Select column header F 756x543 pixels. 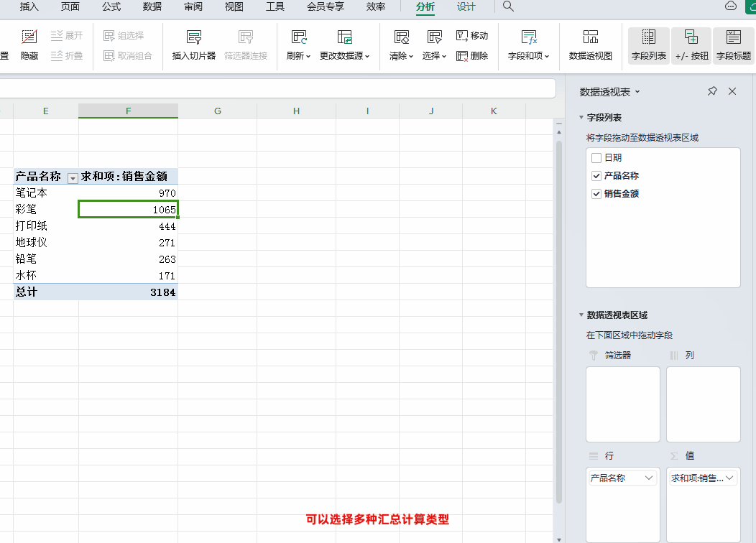[x=128, y=111]
